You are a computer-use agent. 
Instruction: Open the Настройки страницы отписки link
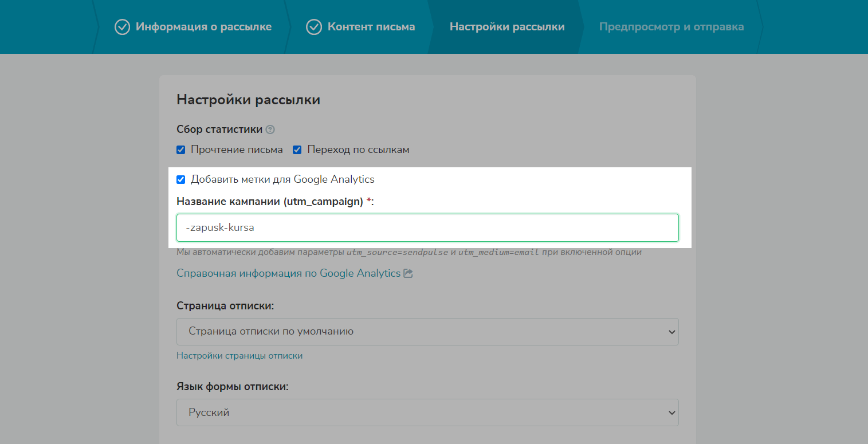point(239,356)
